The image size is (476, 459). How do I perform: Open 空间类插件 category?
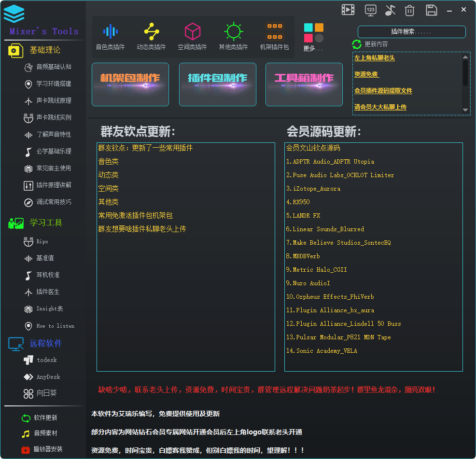coord(192,36)
